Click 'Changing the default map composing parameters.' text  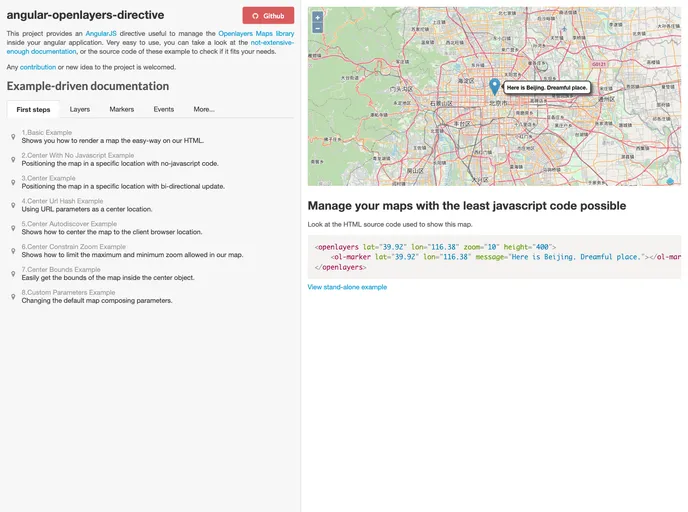(97, 301)
